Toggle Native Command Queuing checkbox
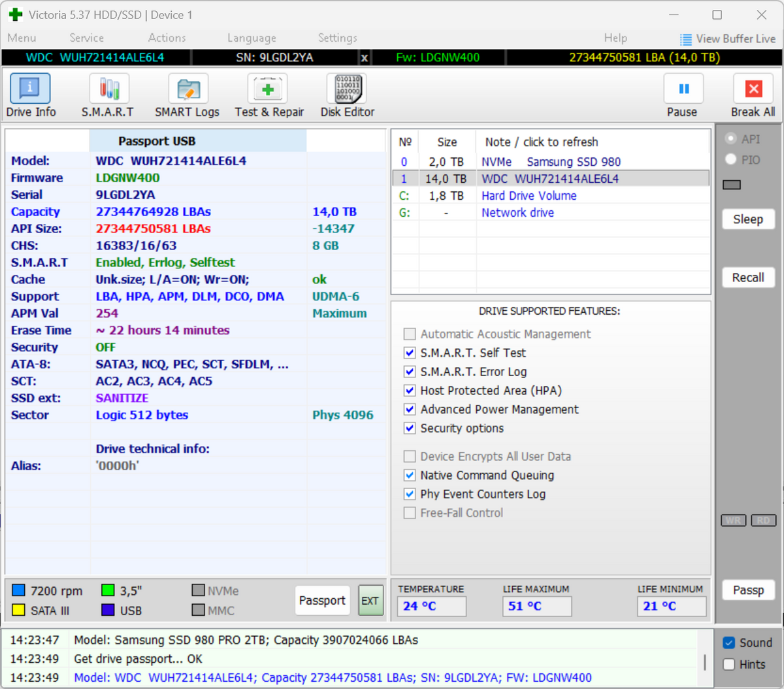This screenshot has width=784, height=689. pyautogui.click(x=410, y=475)
